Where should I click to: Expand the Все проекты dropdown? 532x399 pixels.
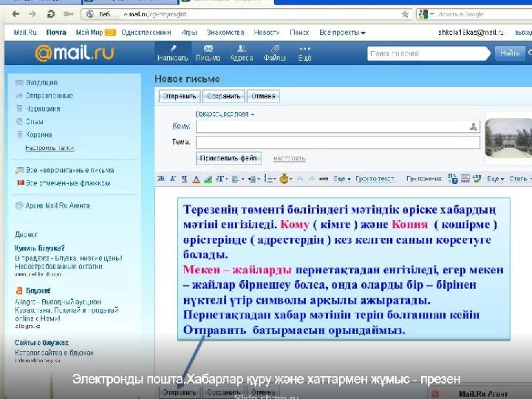pyautogui.click(x=342, y=33)
